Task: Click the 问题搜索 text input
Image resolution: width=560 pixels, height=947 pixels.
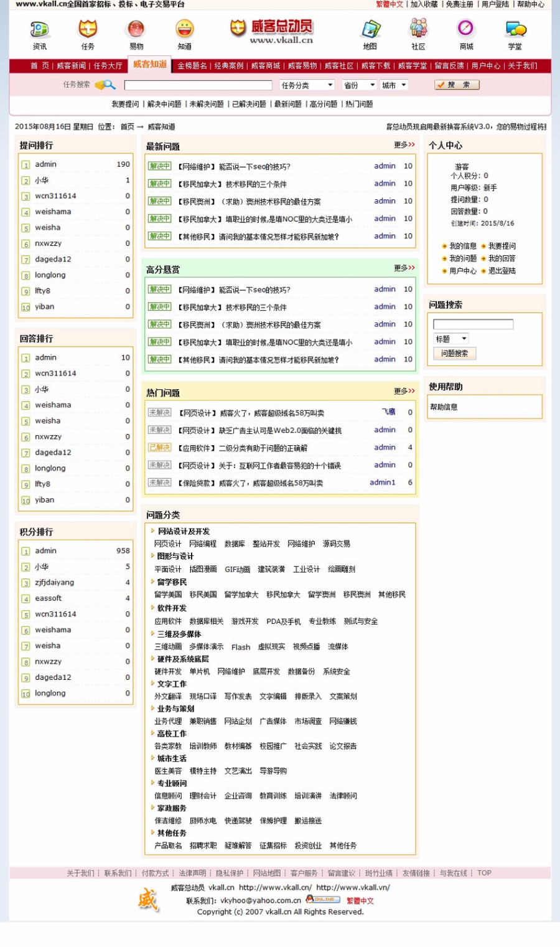Action: pyautogui.click(x=473, y=324)
